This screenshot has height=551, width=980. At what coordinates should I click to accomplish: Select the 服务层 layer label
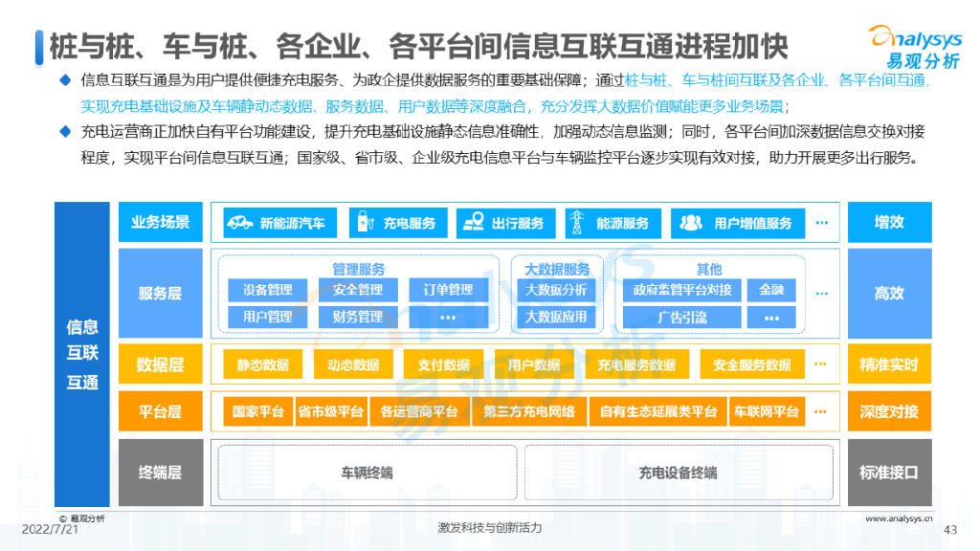click(x=161, y=293)
